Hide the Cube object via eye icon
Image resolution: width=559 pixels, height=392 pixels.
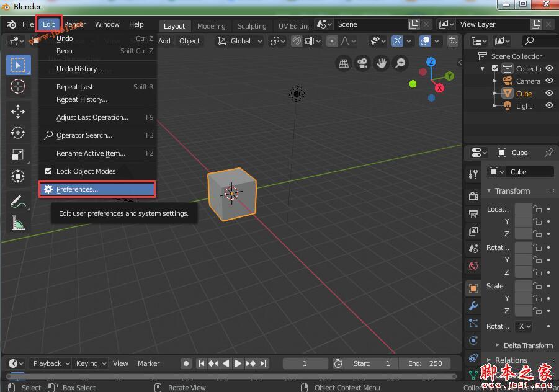pyautogui.click(x=549, y=93)
